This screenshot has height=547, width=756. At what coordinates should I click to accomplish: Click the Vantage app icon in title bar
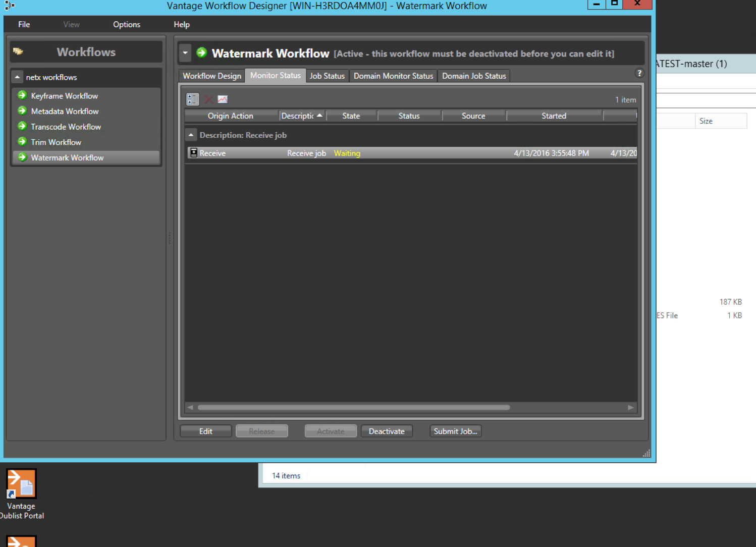(10, 6)
